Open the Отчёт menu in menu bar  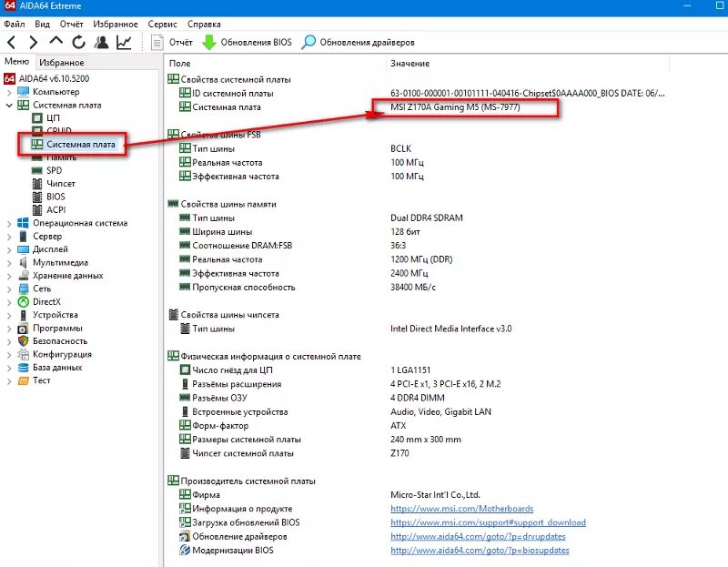72,25
